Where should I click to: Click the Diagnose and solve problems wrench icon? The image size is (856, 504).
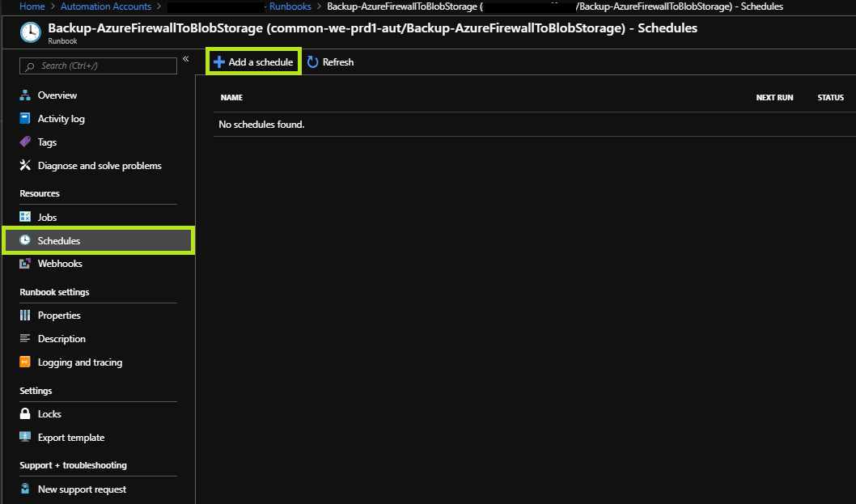pos(25,166)
